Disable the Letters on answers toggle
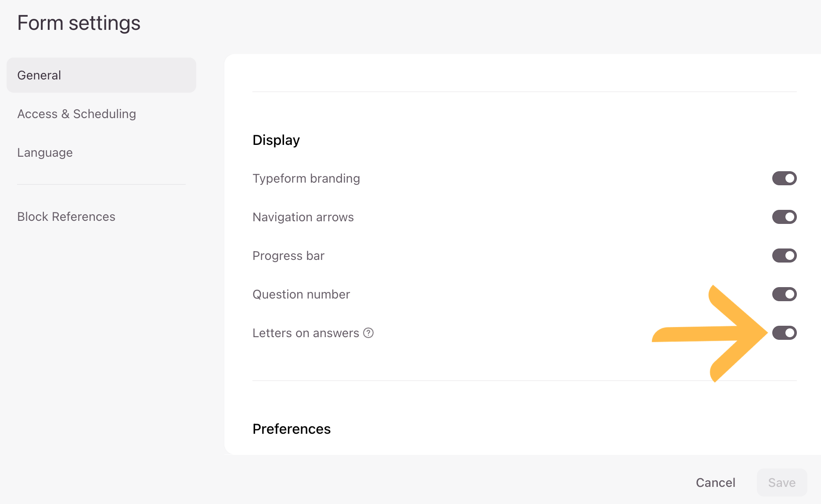821x504 pixels. click(784, 333)
